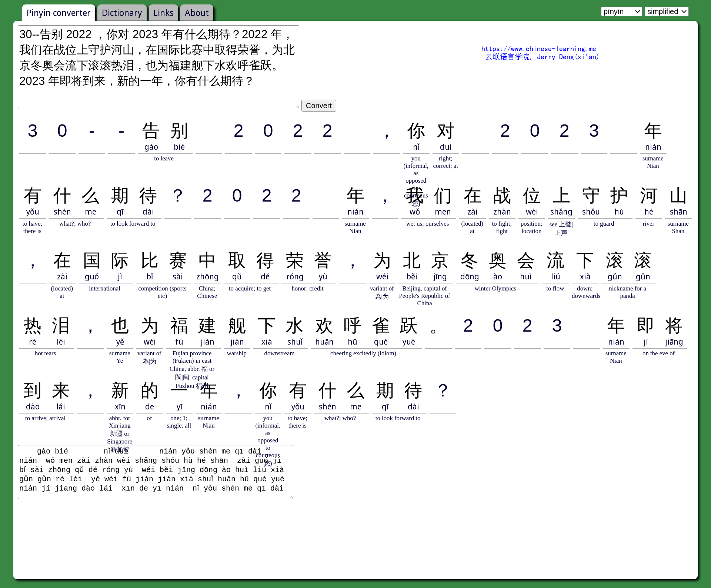
Task: Click the character 国 with pinyin guó
Action: 92,260
